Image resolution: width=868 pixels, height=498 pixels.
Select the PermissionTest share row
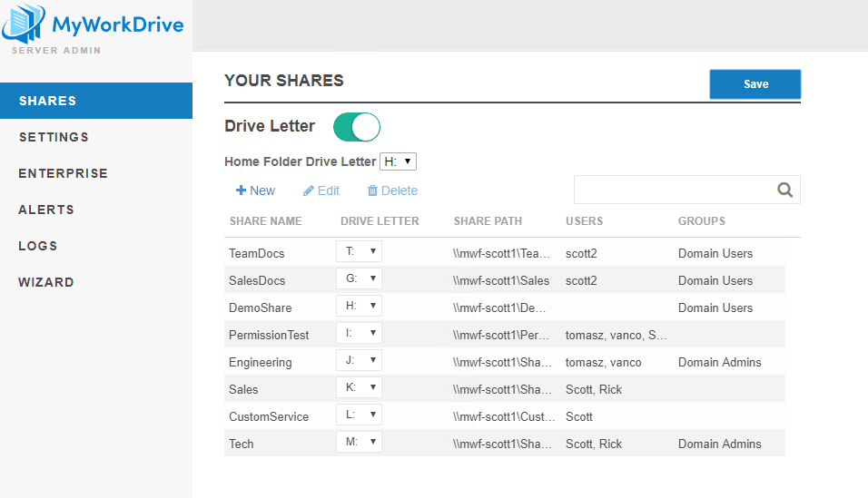point(269,335)
